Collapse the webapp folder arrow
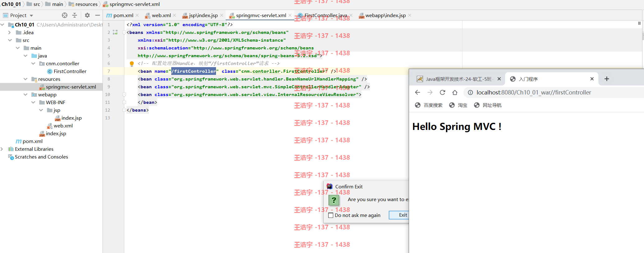The width and height of the screenshot is (644, 253). [x=25, y=94]
